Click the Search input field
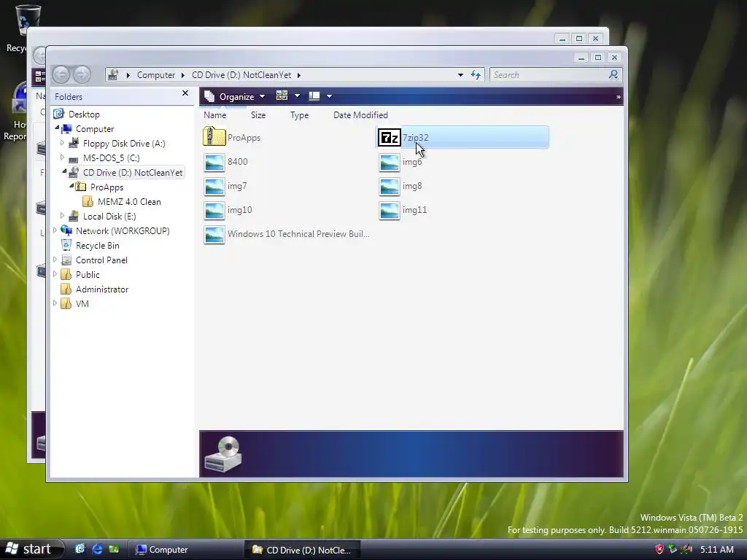 549,75
